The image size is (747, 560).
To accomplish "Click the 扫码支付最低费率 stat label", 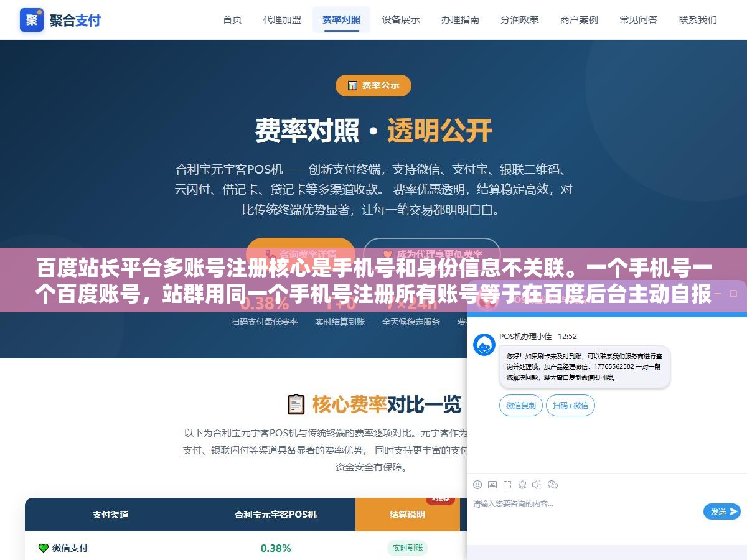I will (x=265, y=322).
